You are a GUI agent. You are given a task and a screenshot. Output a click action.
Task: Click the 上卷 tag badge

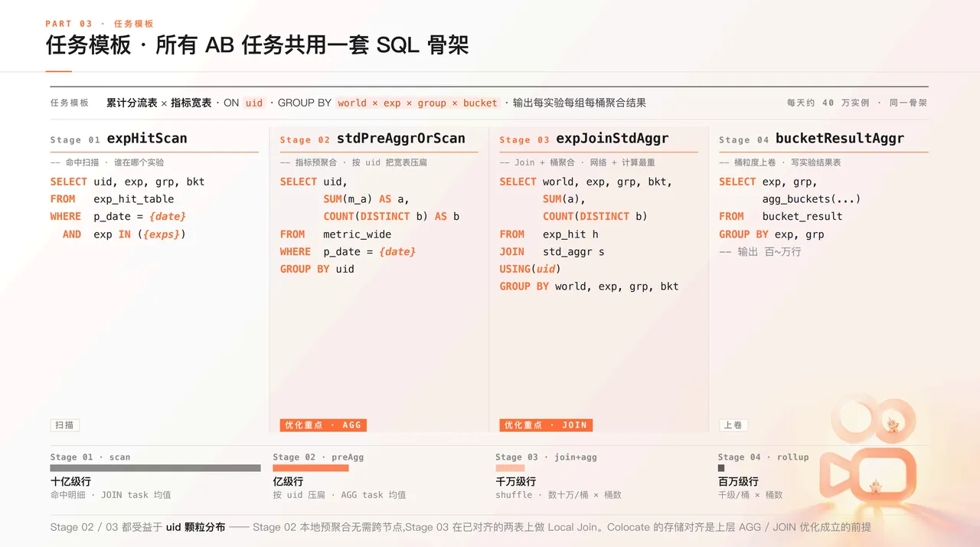[733, 425]
